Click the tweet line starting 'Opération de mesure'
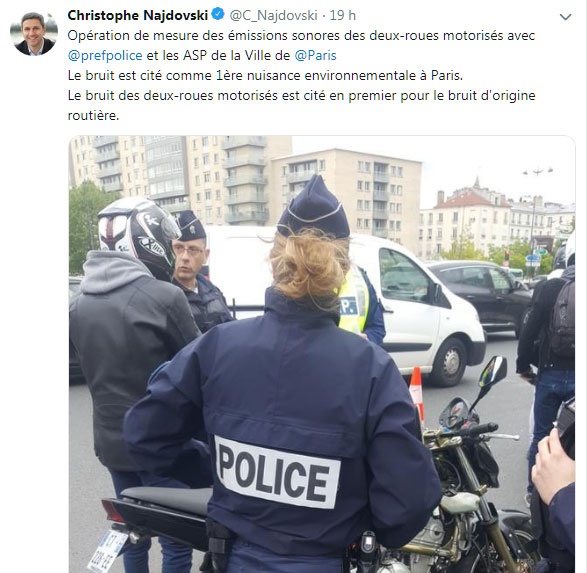 point(301,36)
